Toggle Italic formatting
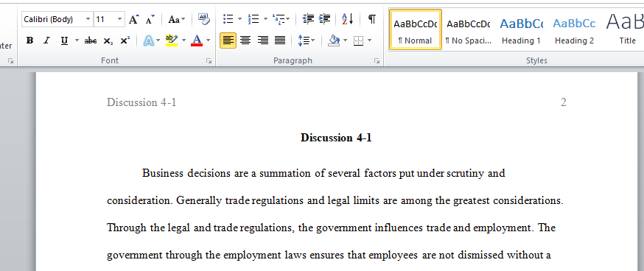The image size is (644, 271). click(47, 41)
